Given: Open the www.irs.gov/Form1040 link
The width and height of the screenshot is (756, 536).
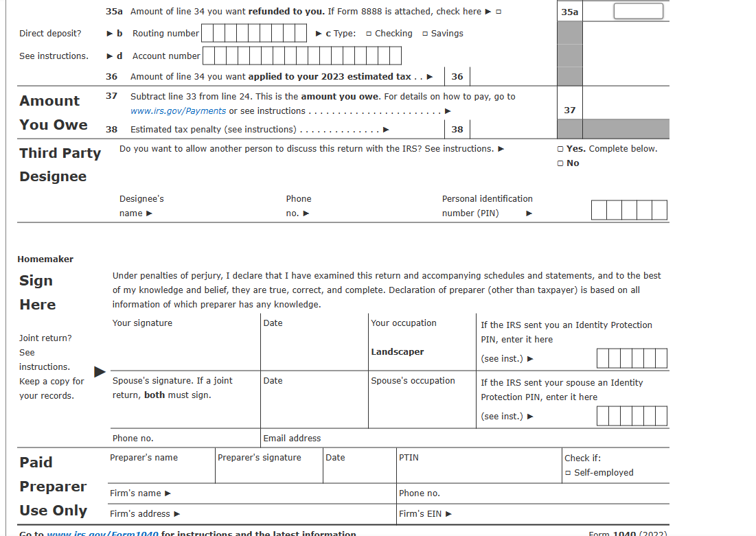Looking at the screenshot, I should 102,533.
